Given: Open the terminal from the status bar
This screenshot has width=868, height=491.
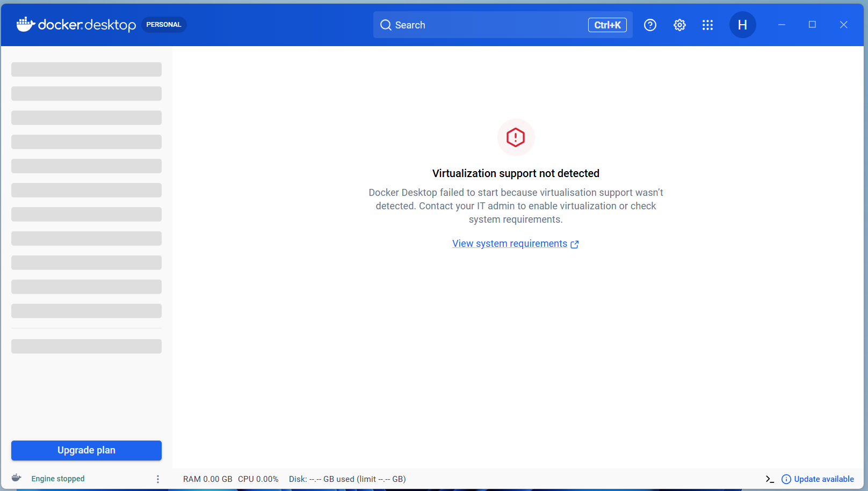Looking at the screenshot, I should pos(770,479).
